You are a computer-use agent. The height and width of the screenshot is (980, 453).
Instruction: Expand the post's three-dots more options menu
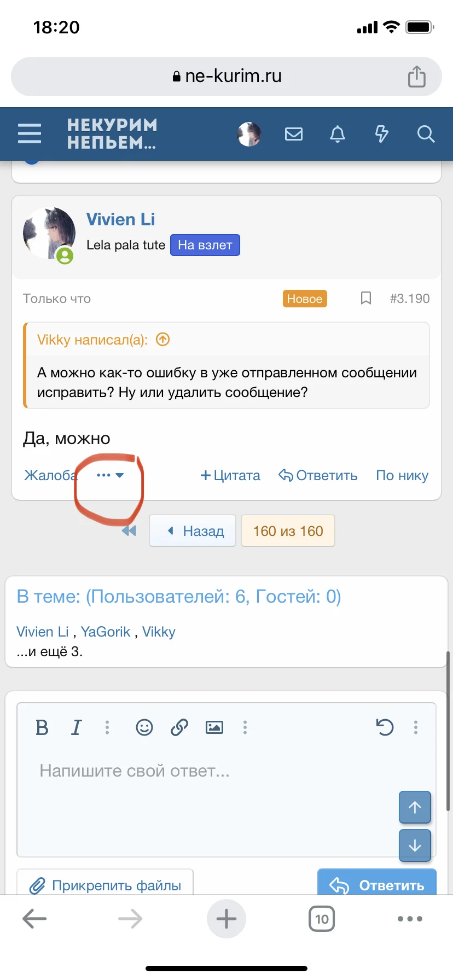point(110,475)
